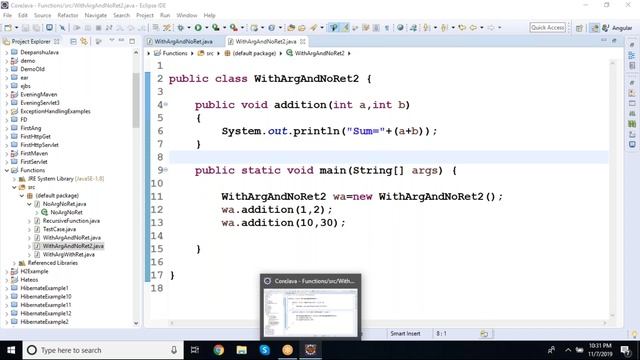Image resolution: width=640 pixels, height=360 pixels.
Task: Open Chrome from the taskbar
Action: click(x=218, y=350)
